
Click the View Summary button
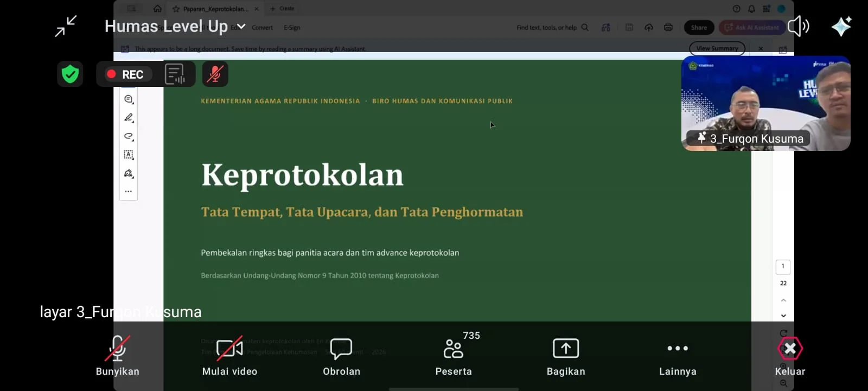pyautogui.click(x=717, y=48)
